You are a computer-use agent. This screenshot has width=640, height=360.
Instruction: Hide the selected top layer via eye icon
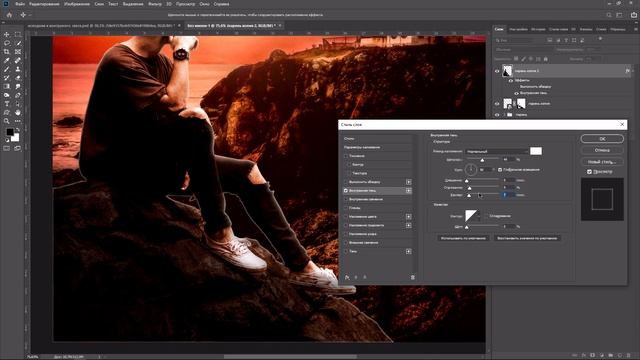click(x=497, y=71)
